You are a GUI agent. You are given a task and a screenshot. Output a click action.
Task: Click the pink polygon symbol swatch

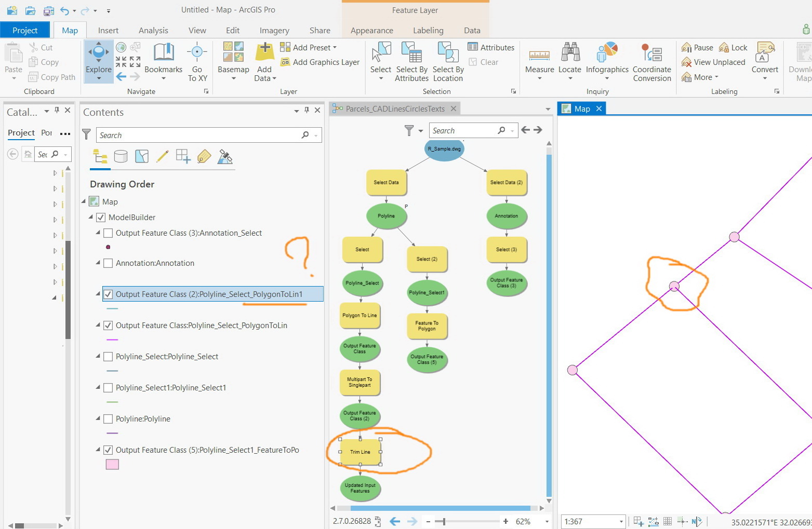[x=112, y=465]
